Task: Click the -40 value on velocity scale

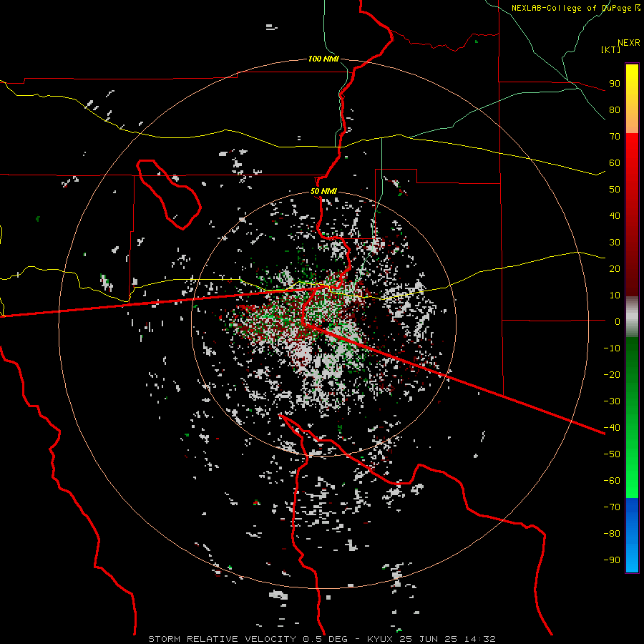Action: tap(612, 428)
